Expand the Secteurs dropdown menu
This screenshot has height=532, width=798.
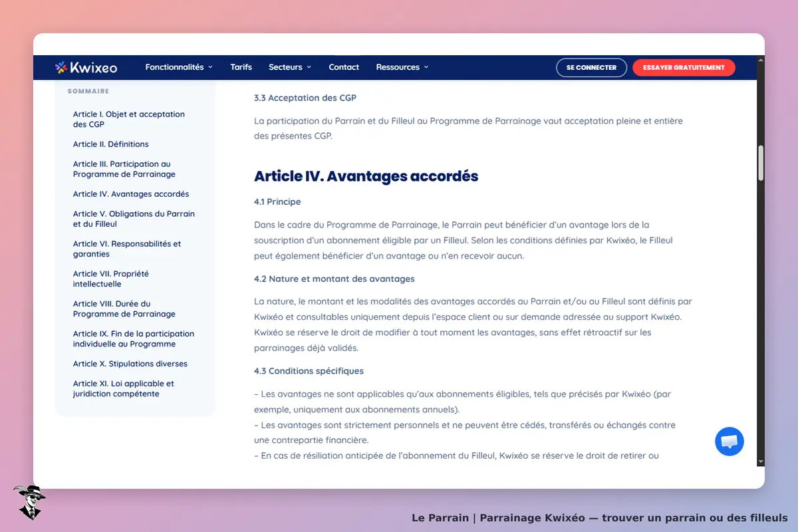click(290, 67)
